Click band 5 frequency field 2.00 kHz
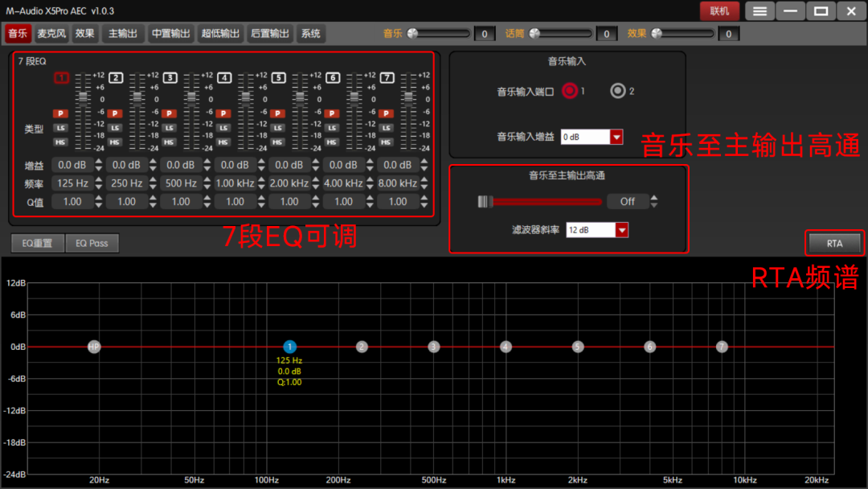Screen dimensions: 868x489 [289, 183]
